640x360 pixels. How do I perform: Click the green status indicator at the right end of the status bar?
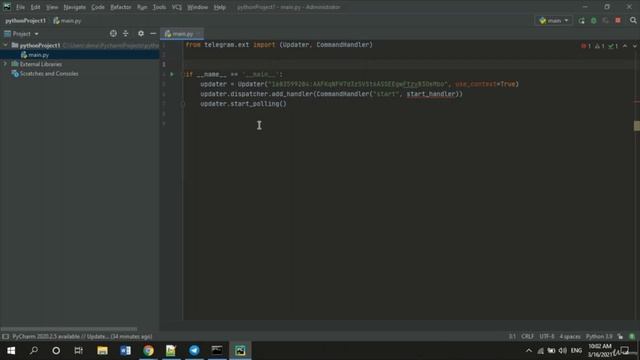632,337
